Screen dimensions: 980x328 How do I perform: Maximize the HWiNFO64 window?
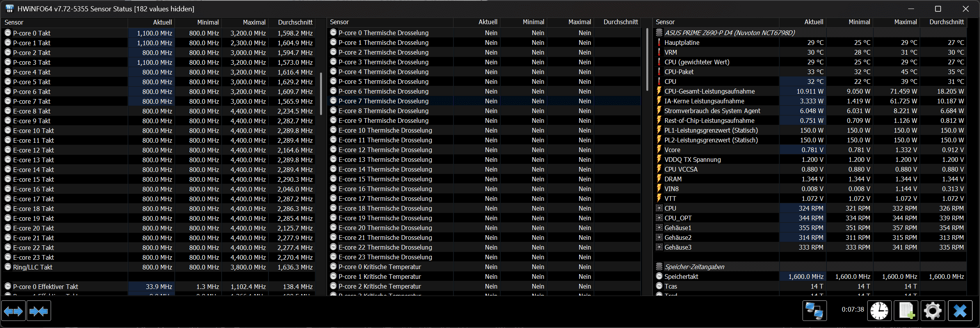938,9
